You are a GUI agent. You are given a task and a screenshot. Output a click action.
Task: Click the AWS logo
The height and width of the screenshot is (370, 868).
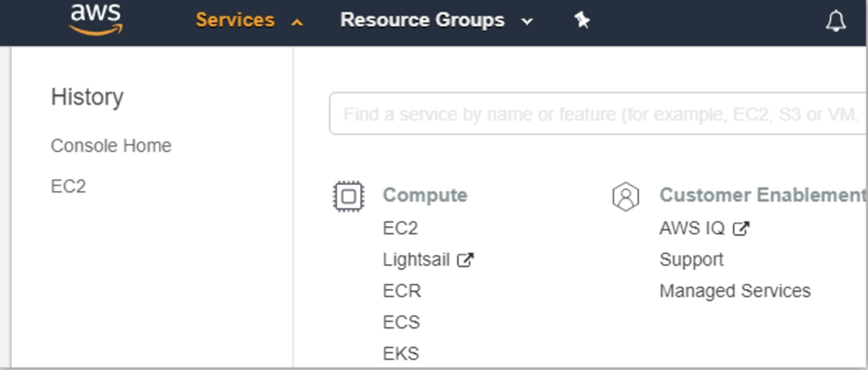96,20
